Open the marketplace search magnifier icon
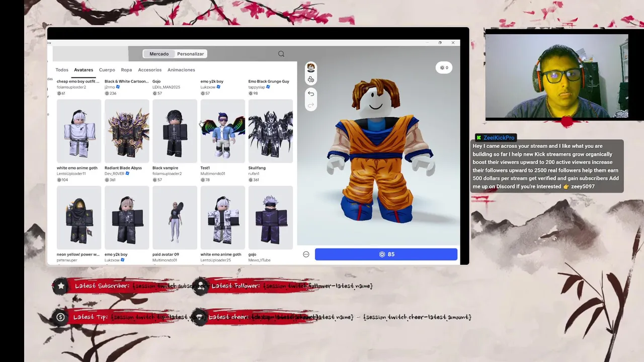Screen dimensions: 644x362 (x=281, y=54)
